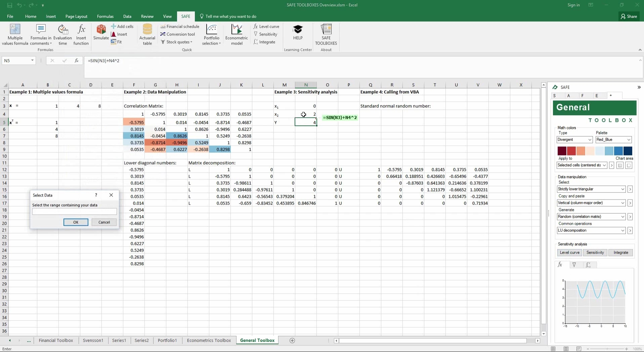
Task: Open the Financial schedule tool
Action: pyautogui.click(x=180, y=27)
